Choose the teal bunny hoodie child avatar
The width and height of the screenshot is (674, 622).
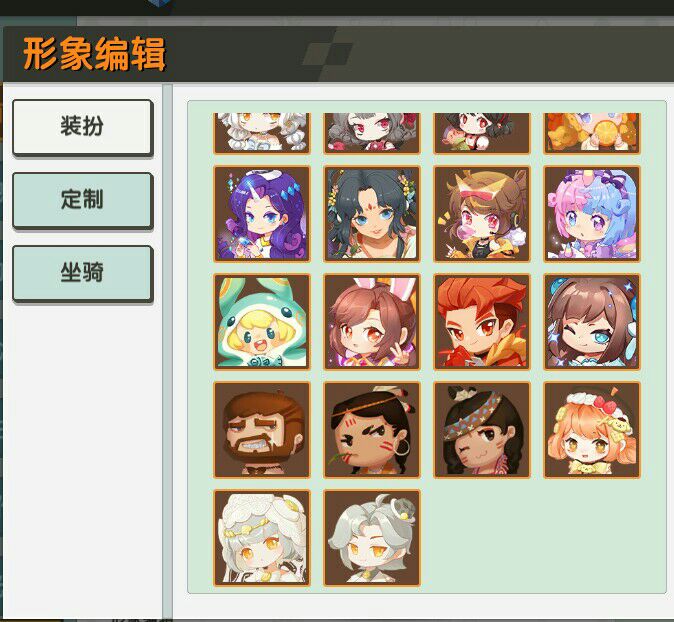[262, 322]
